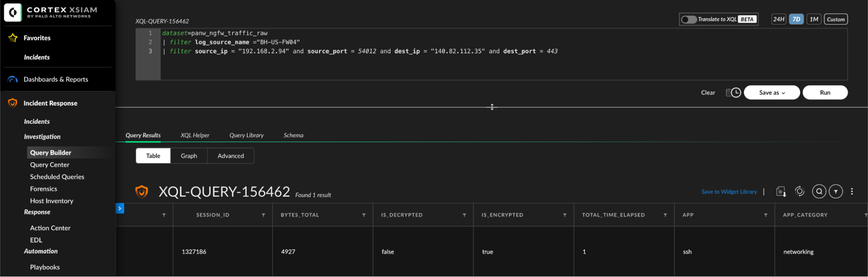Open the three-dot more options menu
The height and width of the screenshot is (277, 868).
[852, 191]
